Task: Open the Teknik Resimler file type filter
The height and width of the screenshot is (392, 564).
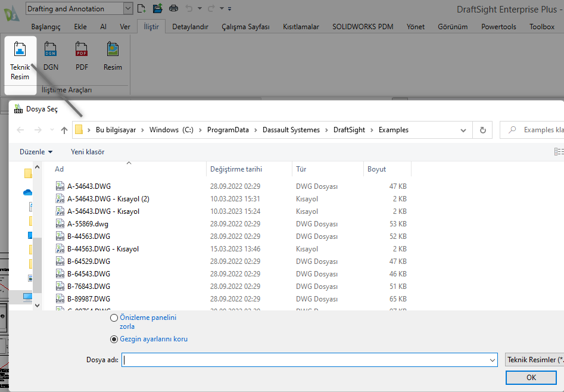Action: (535, 360)
